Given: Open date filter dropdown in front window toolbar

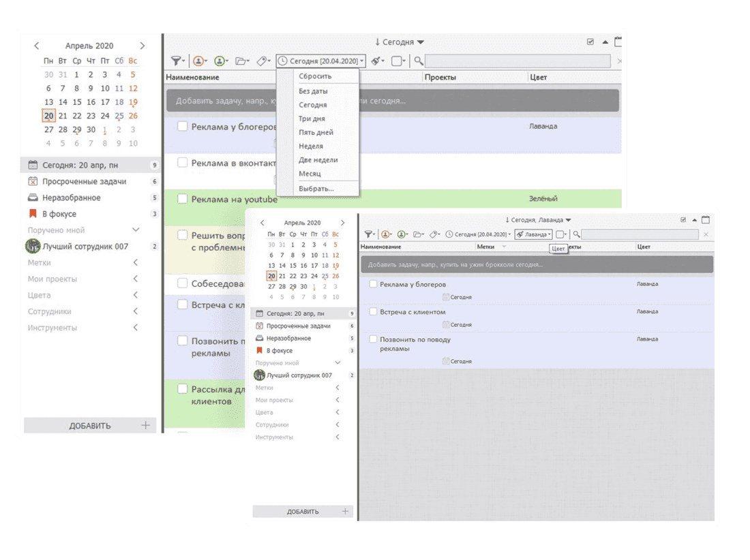Looking at the screenshot, I should (x=479, y=234).
